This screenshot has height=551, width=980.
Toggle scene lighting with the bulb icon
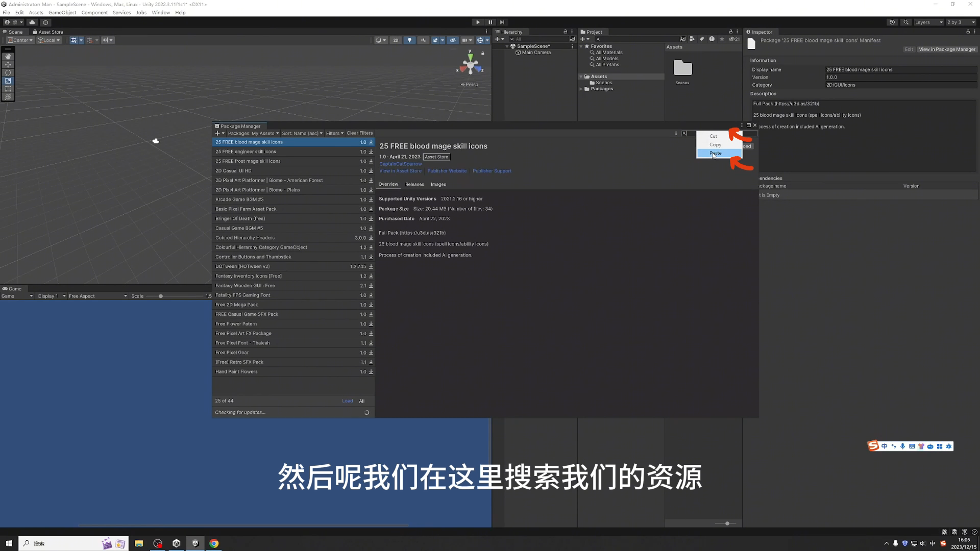[409, 40]
